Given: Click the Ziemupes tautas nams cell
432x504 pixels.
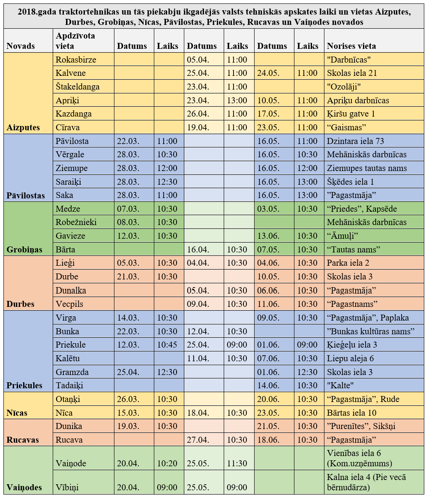Looking at the screenshot, I should point(366,168).
